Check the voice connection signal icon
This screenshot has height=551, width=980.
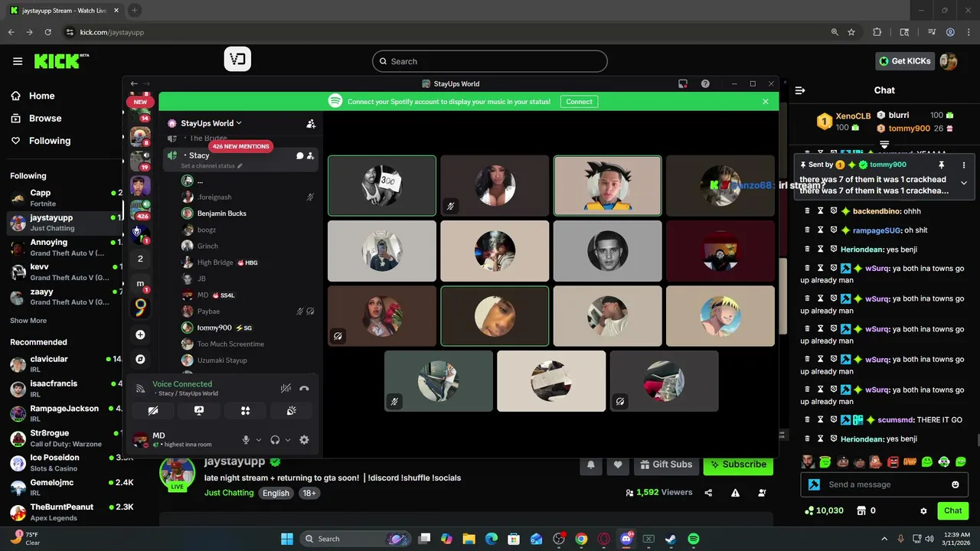140,388
